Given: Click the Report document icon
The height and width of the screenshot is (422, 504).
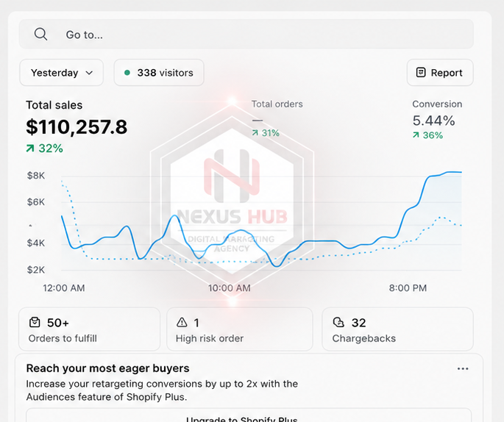Looking at the screenshot, I should [x=421, y=73].
